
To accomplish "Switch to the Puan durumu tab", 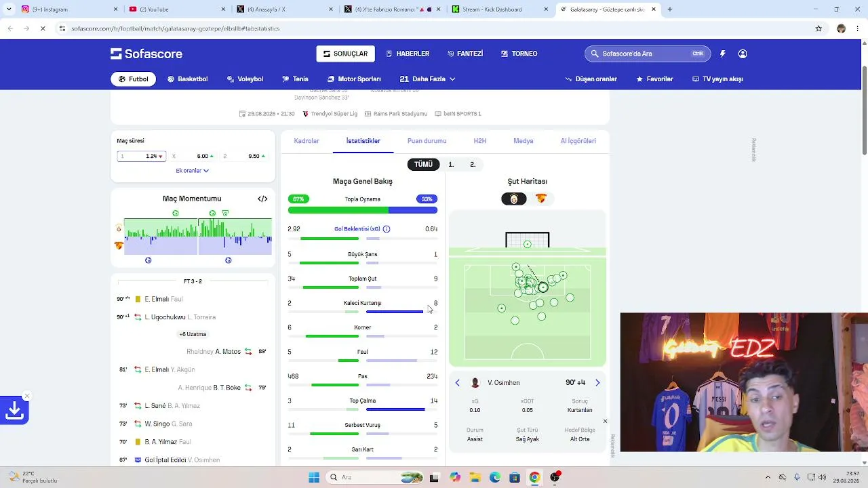I will click(427, 141).
